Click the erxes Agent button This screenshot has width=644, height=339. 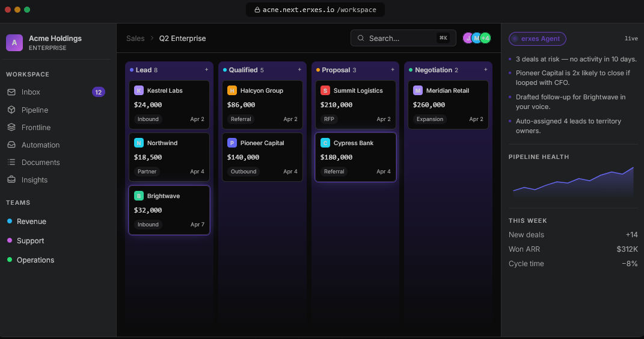point(537,39)
